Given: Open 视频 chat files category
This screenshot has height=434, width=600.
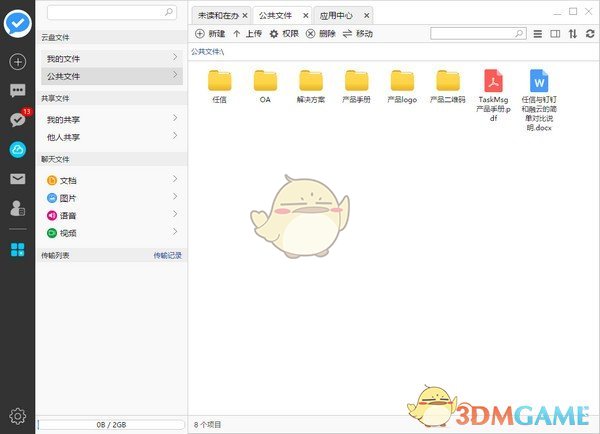Looking at the screenshot, I should 112,233.
